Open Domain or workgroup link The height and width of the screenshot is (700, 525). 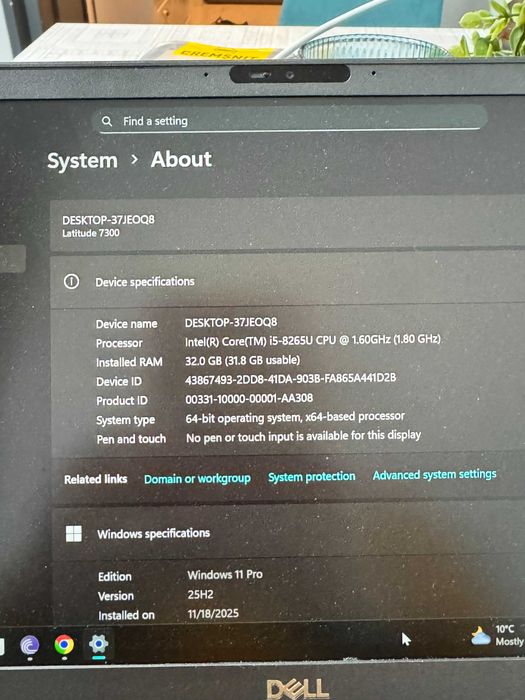click(x=197, y=479)
